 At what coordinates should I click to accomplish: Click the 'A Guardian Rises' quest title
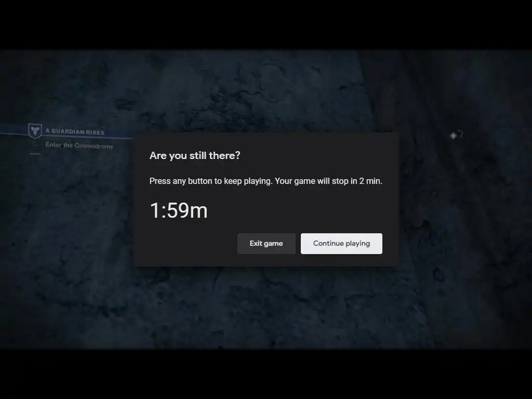[x=75, y=131]
